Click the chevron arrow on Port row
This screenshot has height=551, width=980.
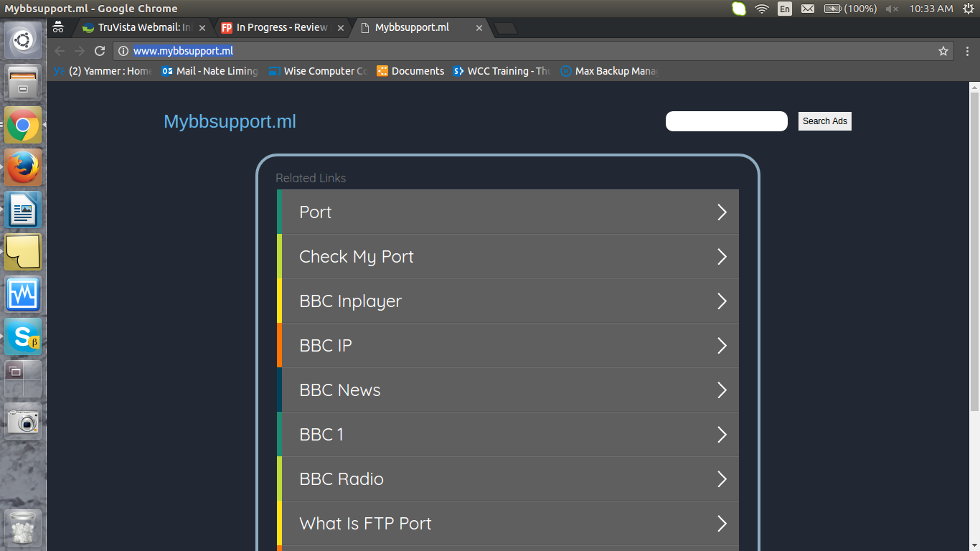pyautogui.click(x=722, y=212)
